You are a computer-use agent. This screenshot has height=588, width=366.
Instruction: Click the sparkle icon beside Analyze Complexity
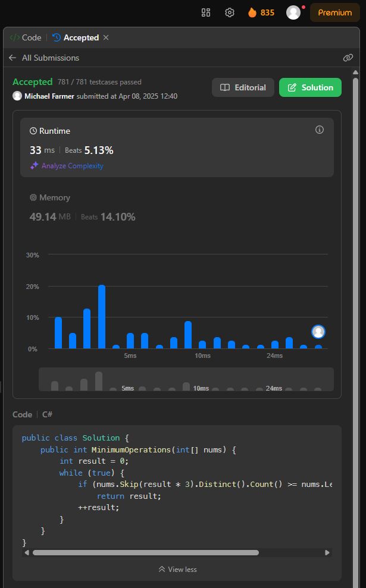(35, 166)
